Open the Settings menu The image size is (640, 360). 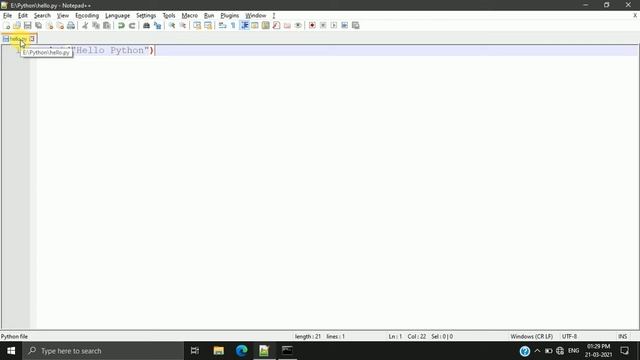tap(146, 16)
